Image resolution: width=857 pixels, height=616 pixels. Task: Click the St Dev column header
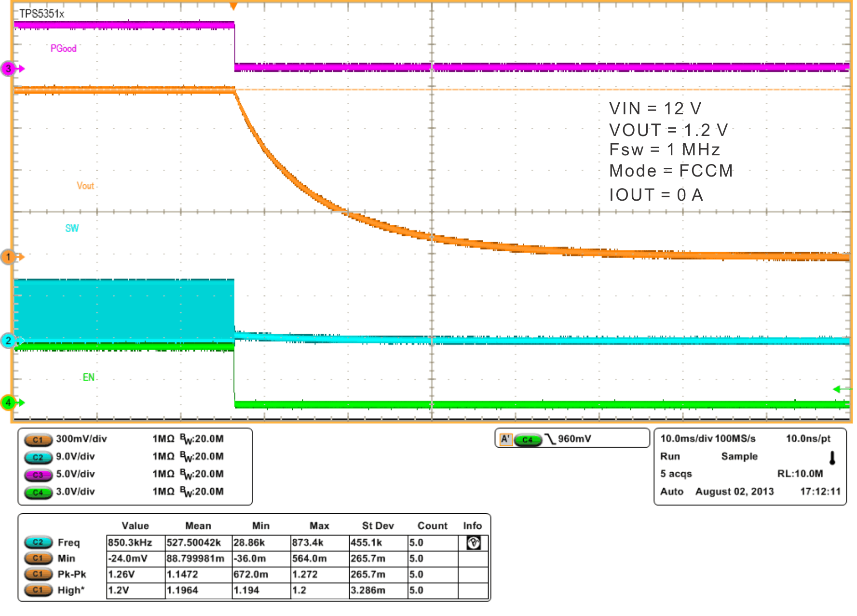378,526
